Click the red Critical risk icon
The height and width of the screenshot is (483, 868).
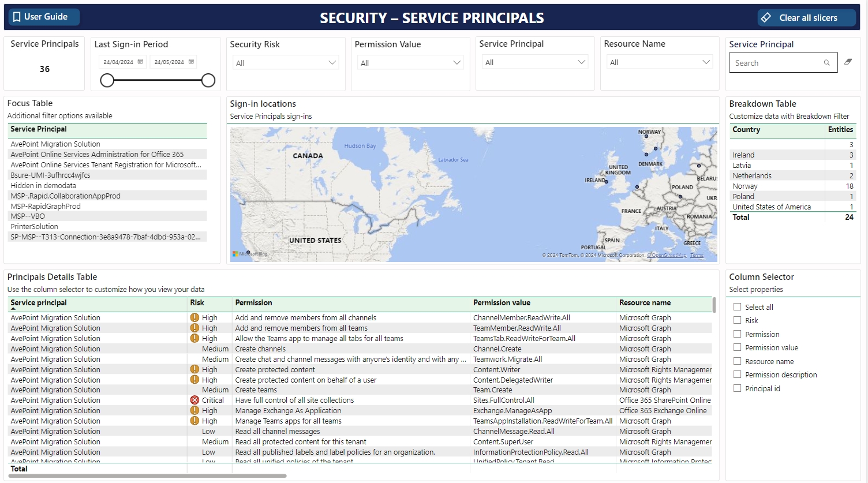tap(194, 400)
